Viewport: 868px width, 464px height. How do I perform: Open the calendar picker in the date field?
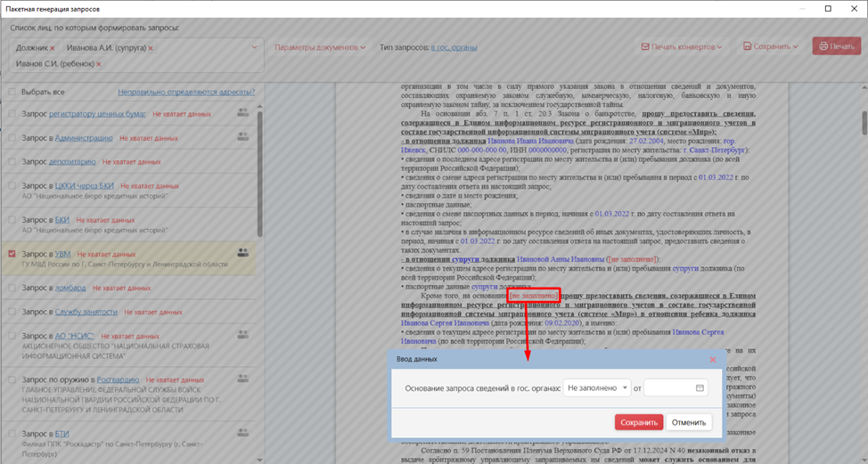(x=700, y=388)
